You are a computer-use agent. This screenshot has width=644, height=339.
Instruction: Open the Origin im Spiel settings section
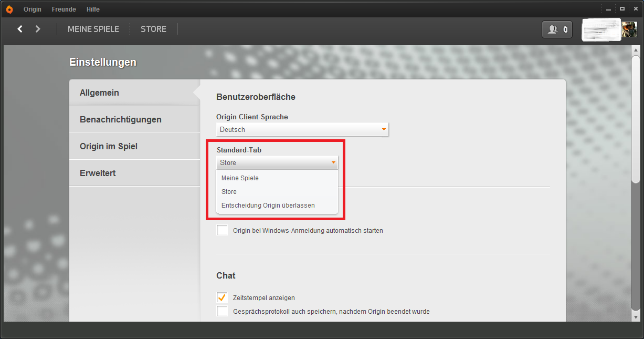(135, 146)
